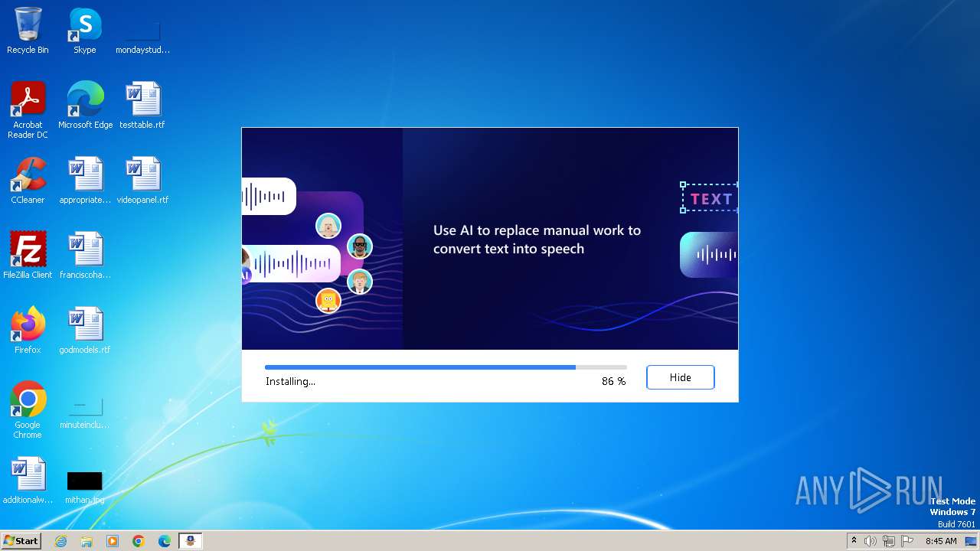Open Google Chrome desktop shortcut
Viewport: 980px width, 551px height.
(x=28, y=410)
